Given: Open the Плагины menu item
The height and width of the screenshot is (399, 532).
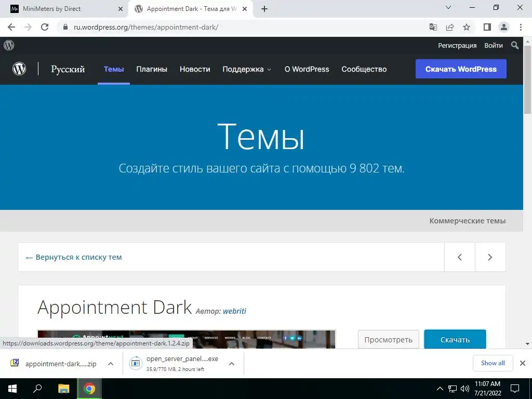Looking at the screenshot, I should [152, 69].
